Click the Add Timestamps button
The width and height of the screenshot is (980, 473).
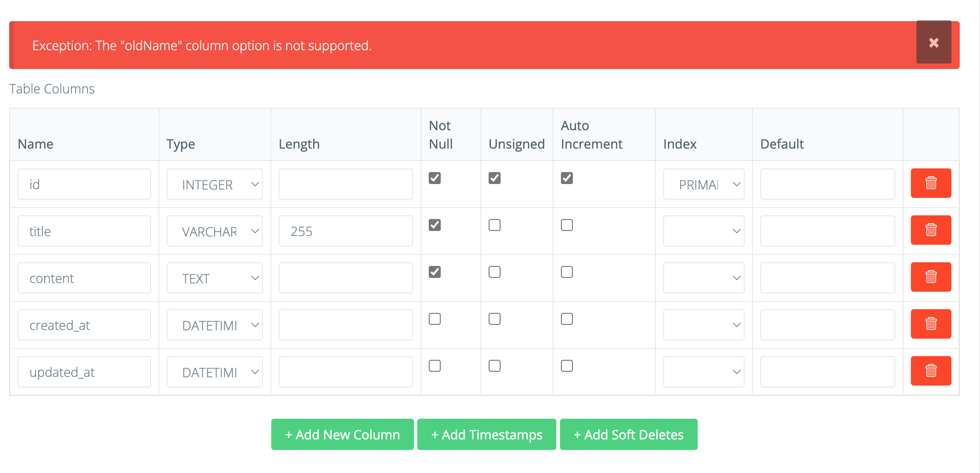pos(486,434)
